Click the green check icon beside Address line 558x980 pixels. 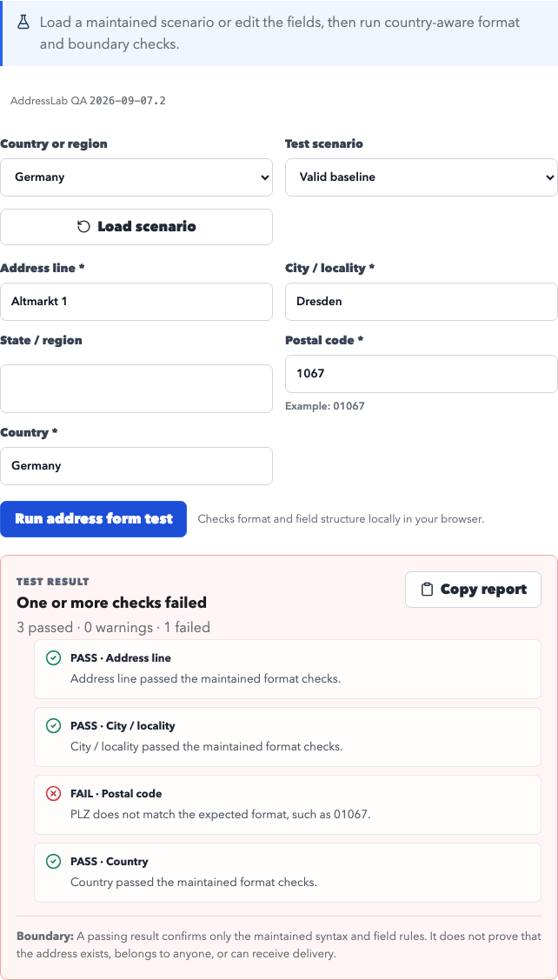click(x=54, y=658)
